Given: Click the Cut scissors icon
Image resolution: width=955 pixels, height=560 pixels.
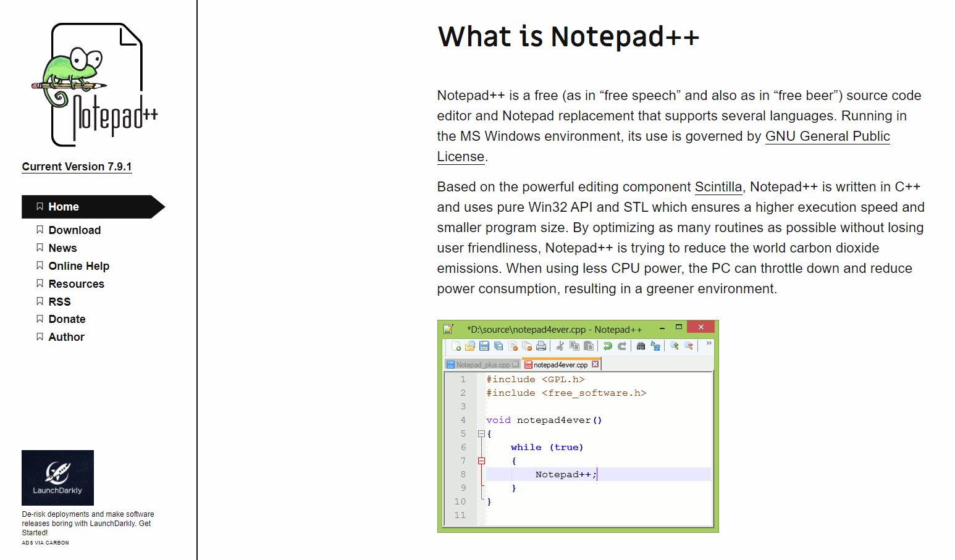Looking at the screenshot, I should (560, 346).
